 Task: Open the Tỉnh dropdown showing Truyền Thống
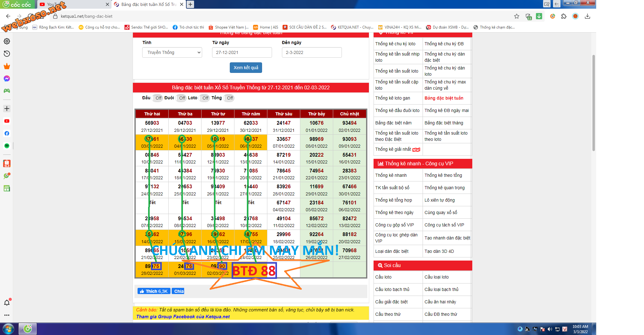172,52
